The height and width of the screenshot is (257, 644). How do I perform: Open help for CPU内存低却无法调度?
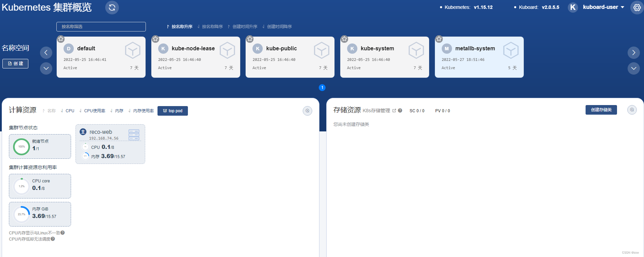(53, 239)
